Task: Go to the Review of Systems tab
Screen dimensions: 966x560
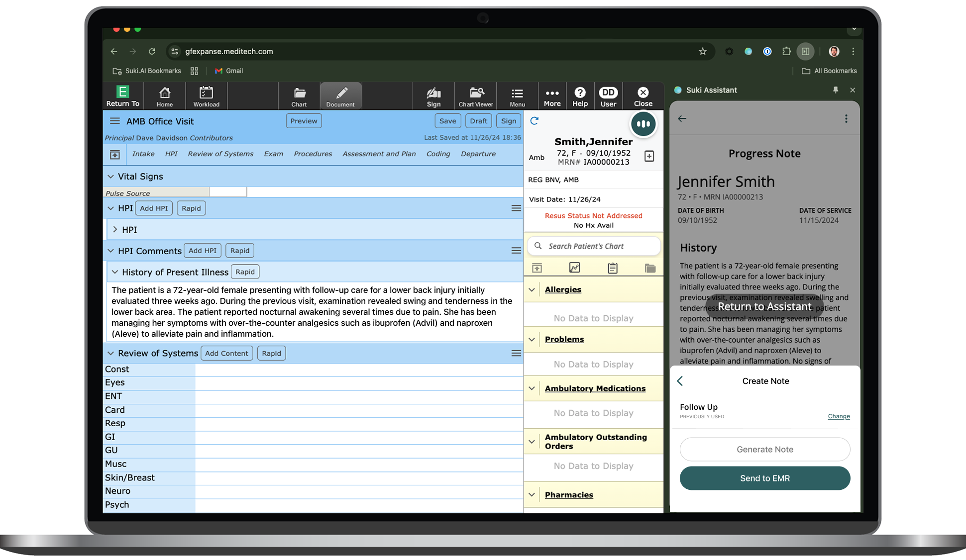Action: pyautogui.click(x=220, y=154)
